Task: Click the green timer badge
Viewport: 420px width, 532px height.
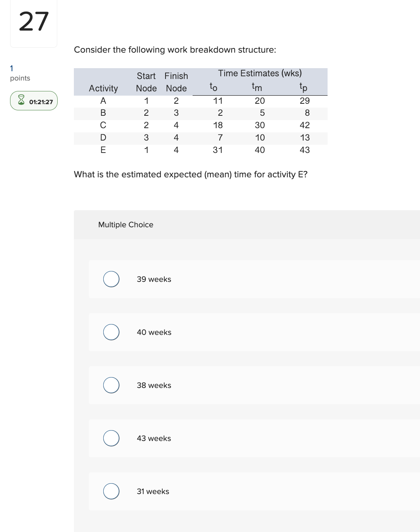Action: point(34,101)
